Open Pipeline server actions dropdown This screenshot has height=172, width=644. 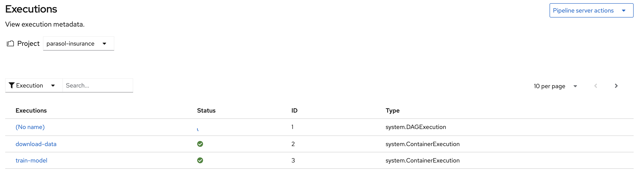(591, 11)
